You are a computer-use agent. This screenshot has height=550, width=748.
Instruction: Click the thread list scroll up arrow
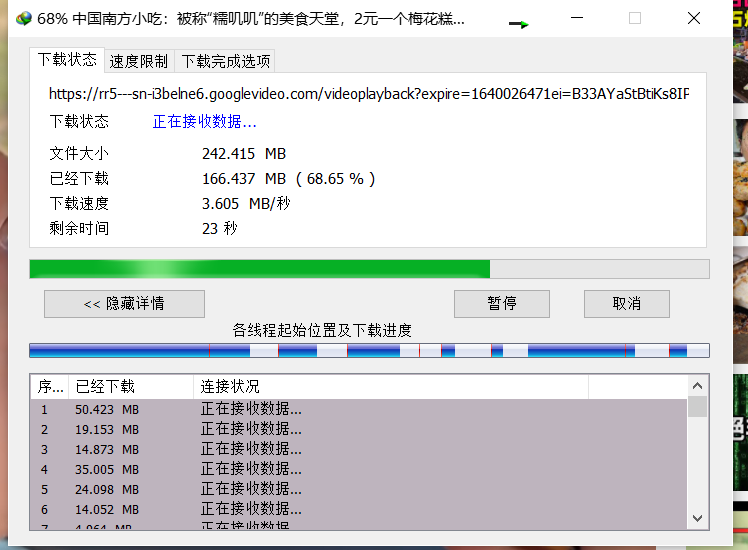click(698, 385)
